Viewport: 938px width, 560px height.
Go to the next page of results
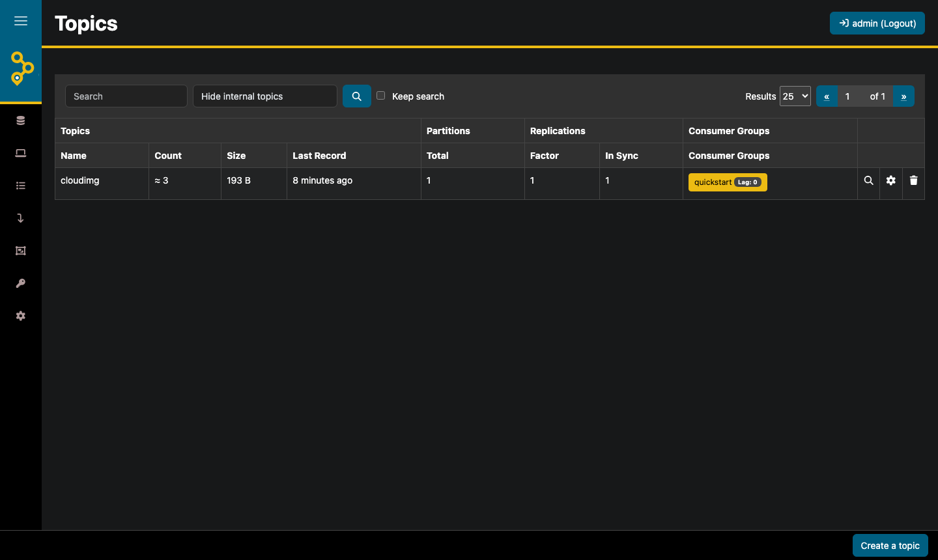coord(903,96)
